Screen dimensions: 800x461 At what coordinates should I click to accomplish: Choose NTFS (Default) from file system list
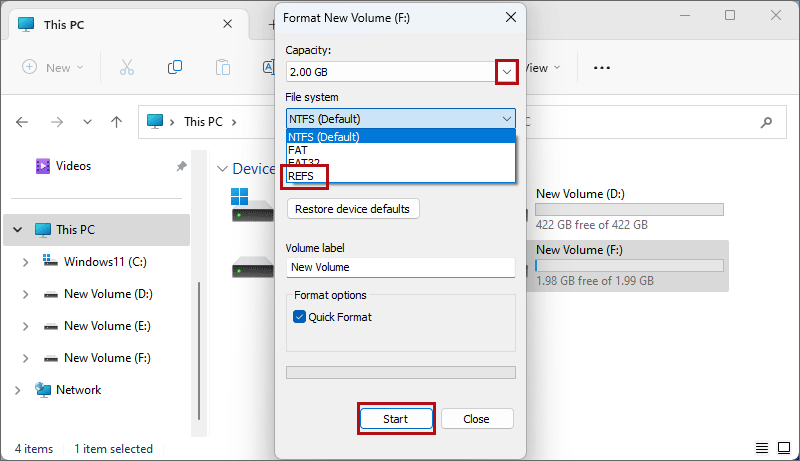click(x=401, y=137)
